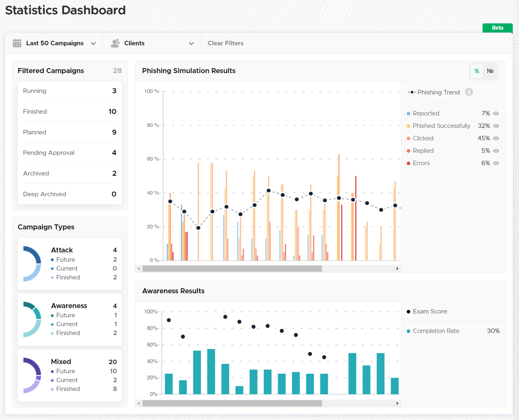This screenshot has height=420, width=519.
Task: Click right arrow on awareness chart scrollbar
Action: point(397,403)
